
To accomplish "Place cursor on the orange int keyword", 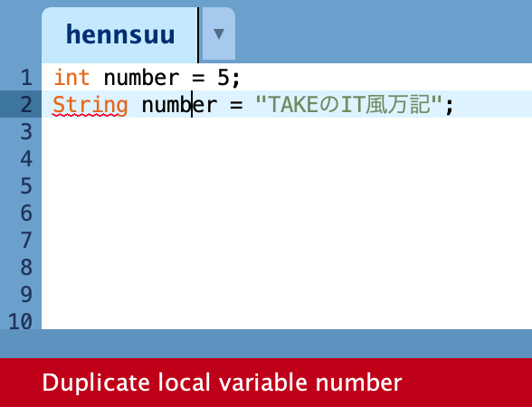I will pos(71,78).
